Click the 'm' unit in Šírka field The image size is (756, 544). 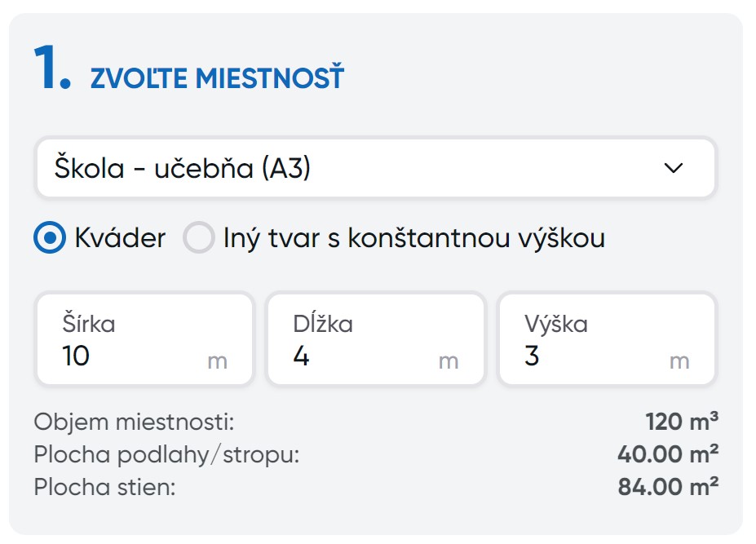click(x=217, y=361)
